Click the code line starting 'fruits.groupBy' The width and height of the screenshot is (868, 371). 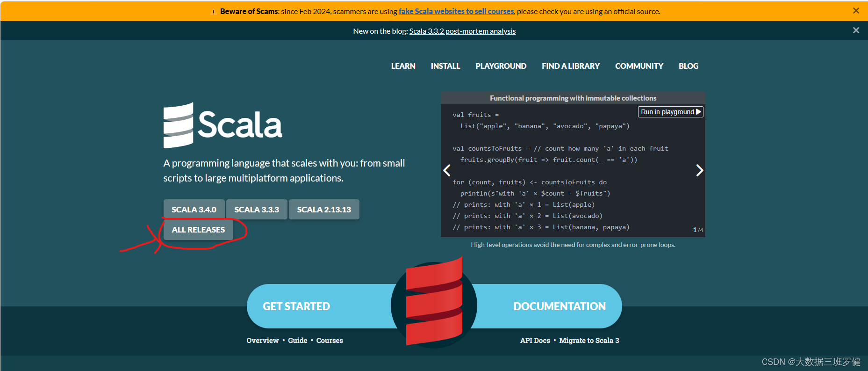point(549,160)
